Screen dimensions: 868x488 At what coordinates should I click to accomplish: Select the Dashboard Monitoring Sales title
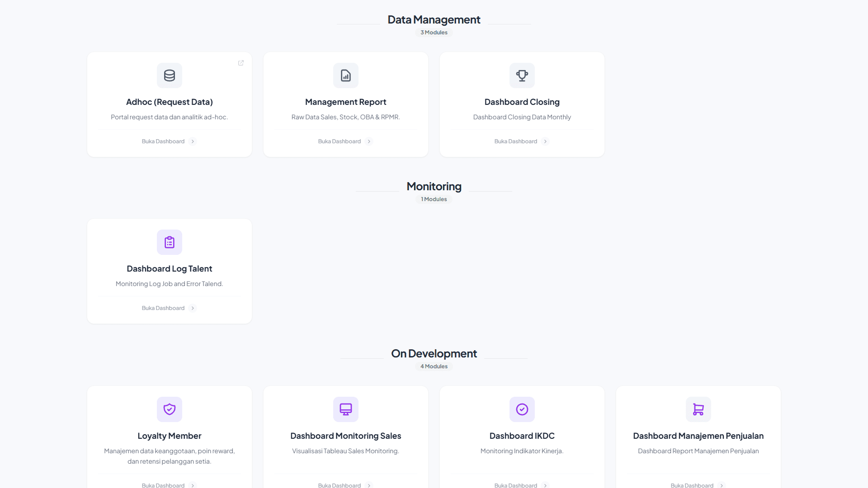click(x=346, y=436)
